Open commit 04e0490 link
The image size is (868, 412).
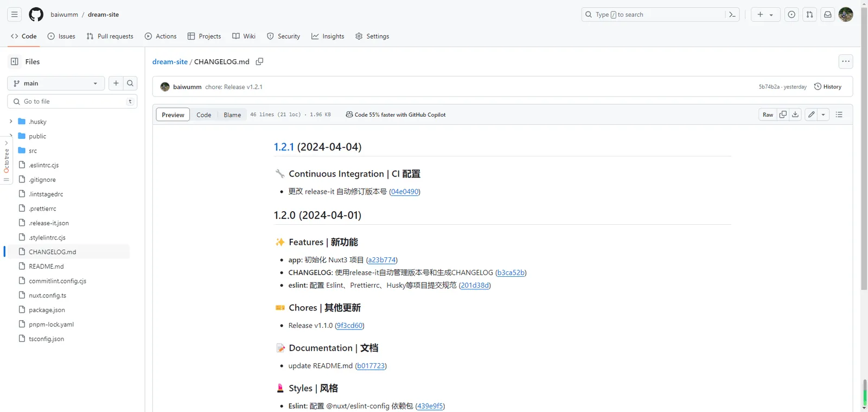coord(405,192)
